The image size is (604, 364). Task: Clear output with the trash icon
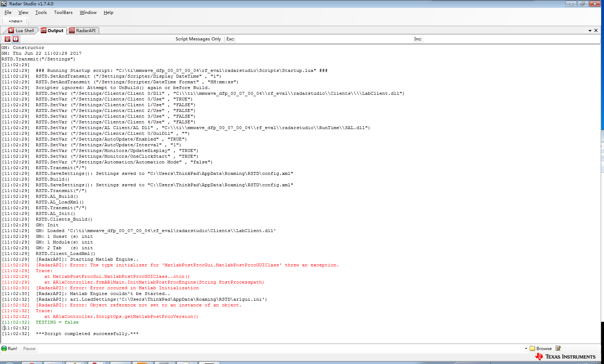click(x=8, y=39)
